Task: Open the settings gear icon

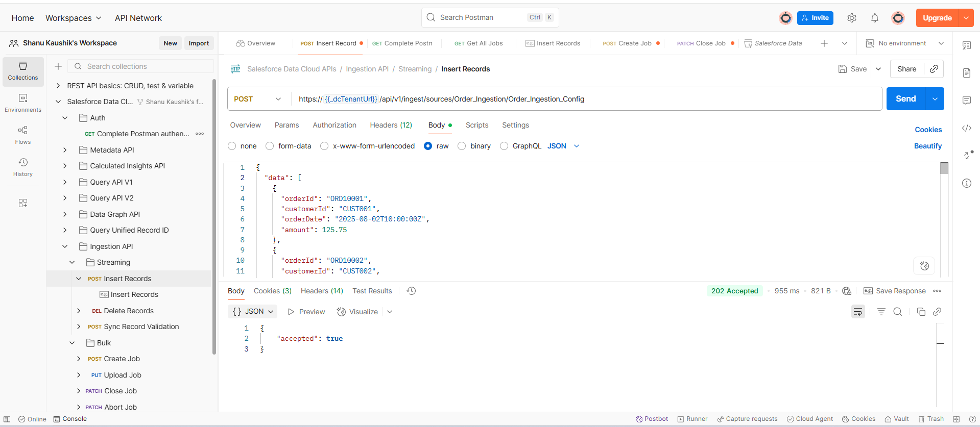Action: (851, 18)
